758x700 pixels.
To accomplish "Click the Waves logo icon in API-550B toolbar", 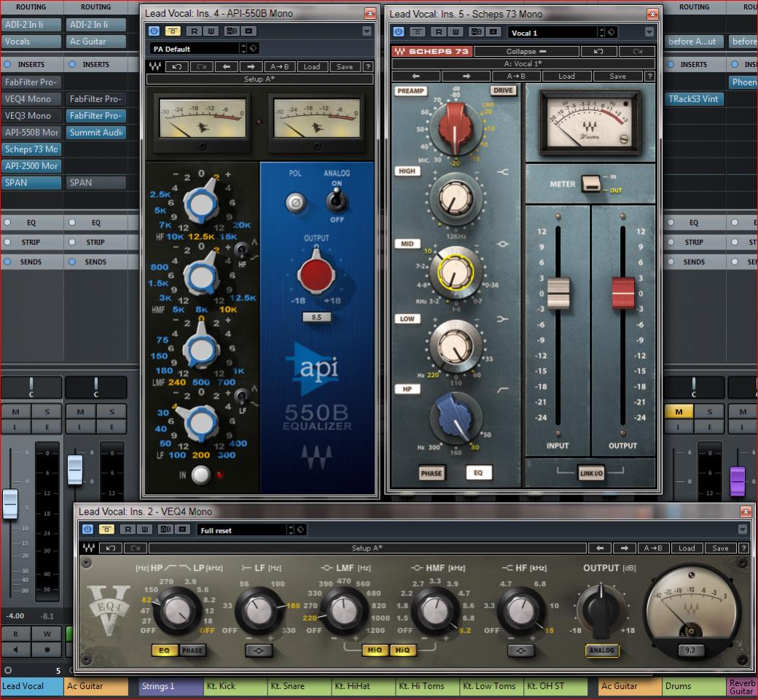I will click(x=155, y=67).
